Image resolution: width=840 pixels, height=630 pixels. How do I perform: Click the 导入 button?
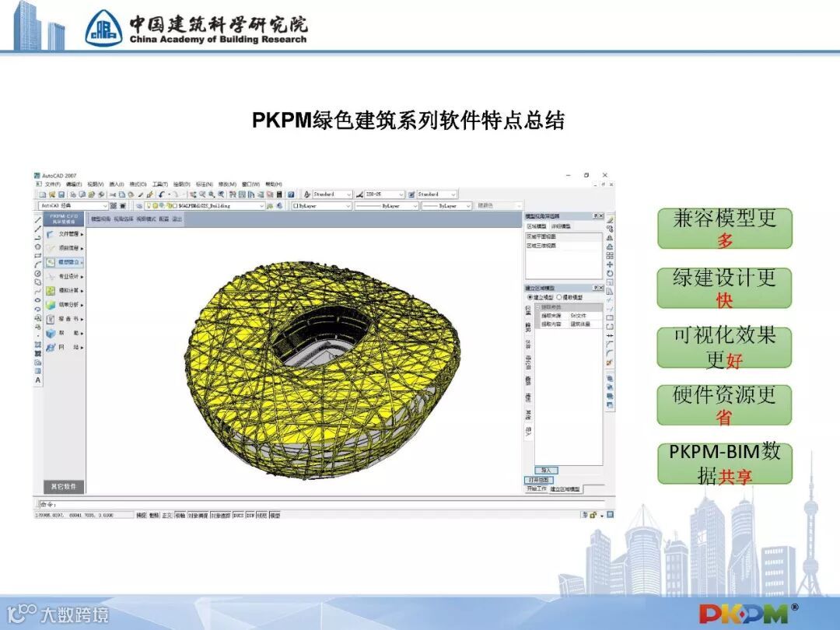point(546,471)
